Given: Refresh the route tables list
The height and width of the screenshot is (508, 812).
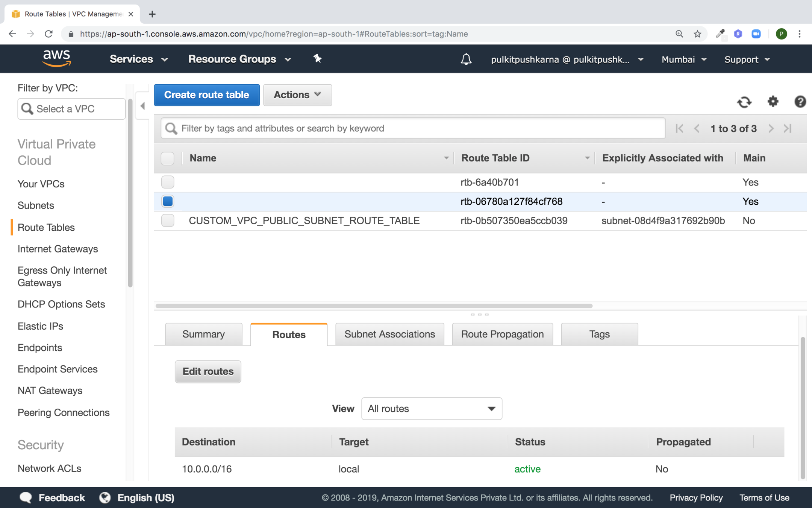Looking at the screenshot, I should 744,102.
